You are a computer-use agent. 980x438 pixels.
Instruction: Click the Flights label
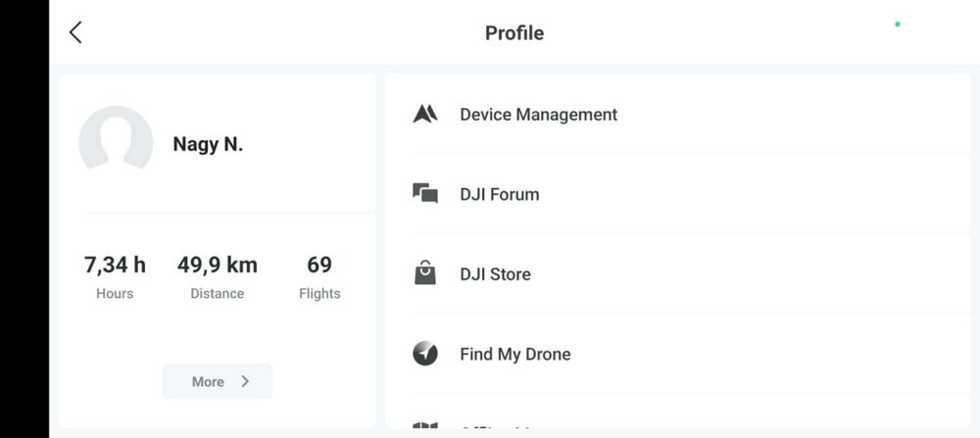click(x=319, y=294)
